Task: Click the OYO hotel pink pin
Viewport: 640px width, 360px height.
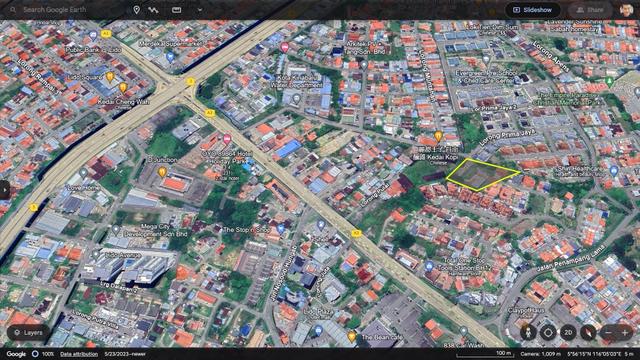Action: point(227,139)
